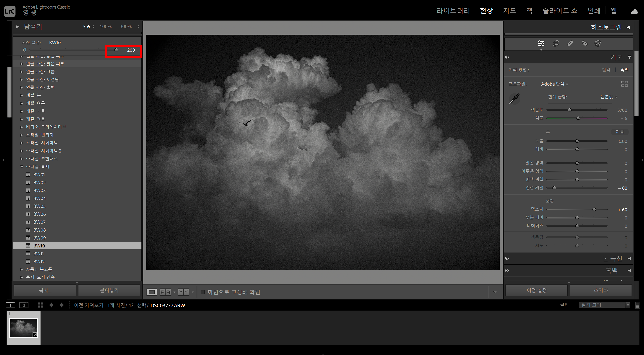The width and height of the screenshot is (644, 355).
Task: Select the Edit sliders tool icon
Action: coord(541,43)
